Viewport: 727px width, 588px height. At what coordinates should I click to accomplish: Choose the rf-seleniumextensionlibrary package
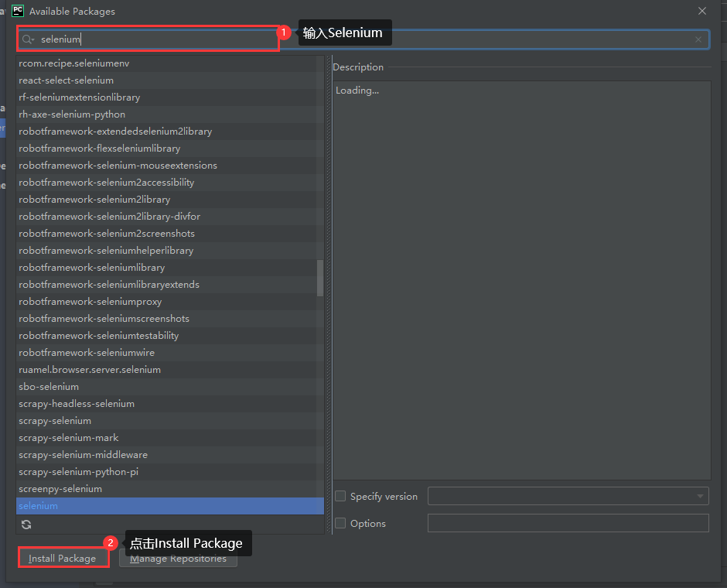(x=169, y=97)
